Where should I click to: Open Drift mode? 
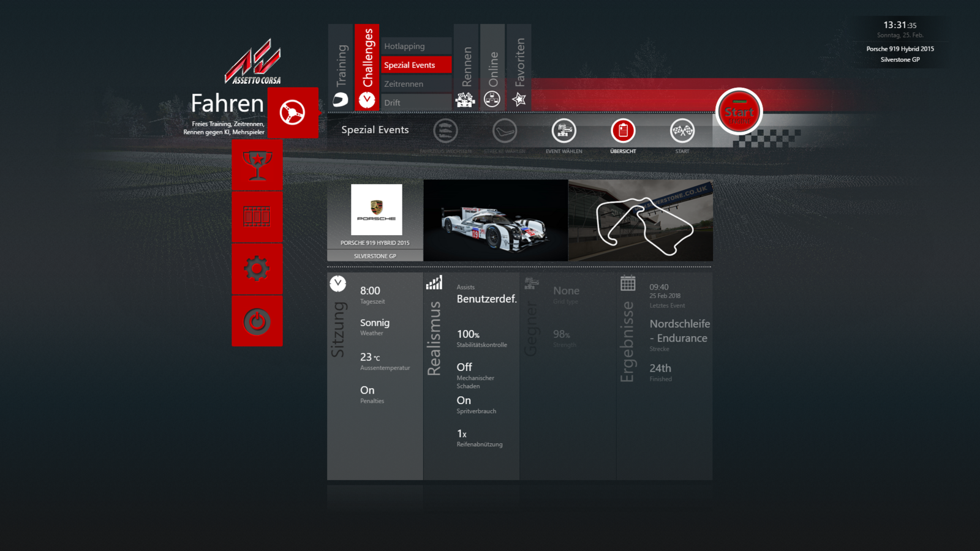point(417,103)
